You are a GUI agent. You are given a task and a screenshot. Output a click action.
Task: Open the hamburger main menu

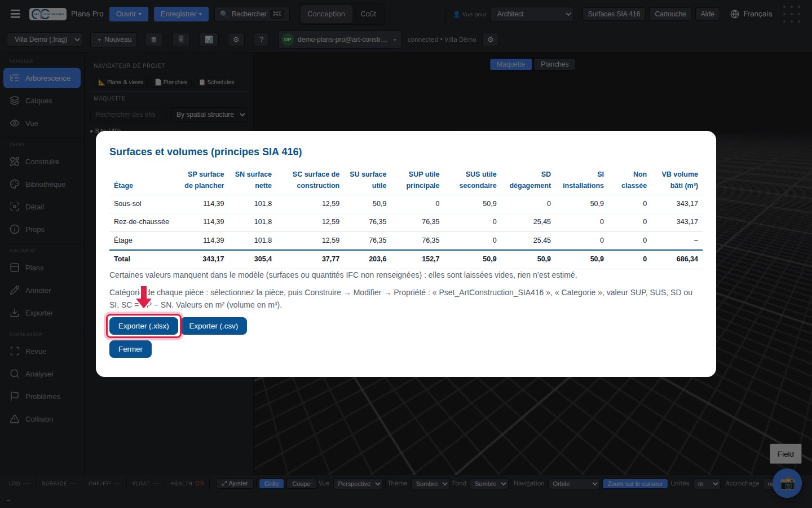[15, 14]
